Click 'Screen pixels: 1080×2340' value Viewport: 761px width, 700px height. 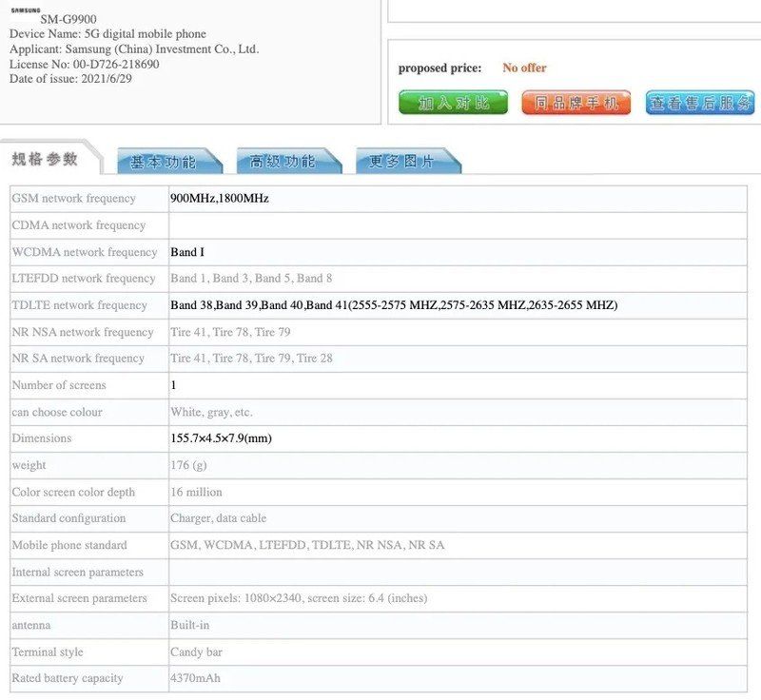click(299, 598)
